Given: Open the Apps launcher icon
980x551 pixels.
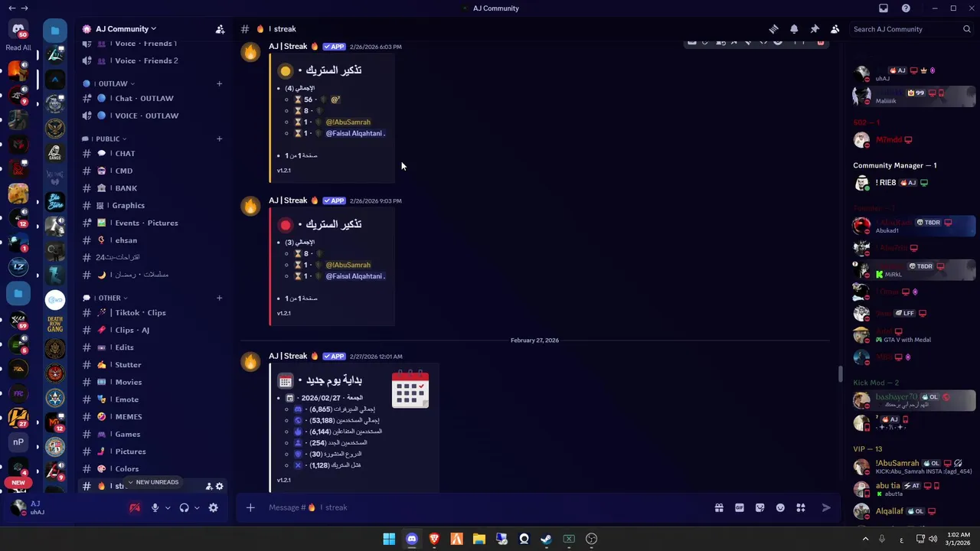Looking at the screenshot, I should point(801,507).
